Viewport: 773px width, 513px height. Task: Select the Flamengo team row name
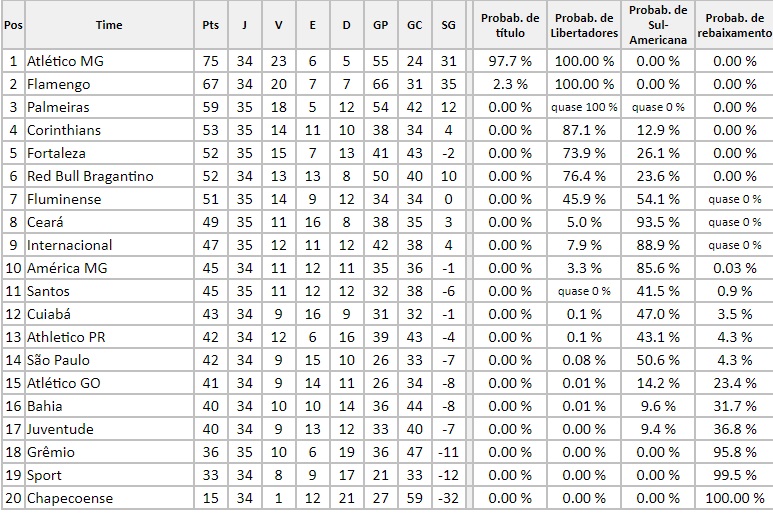tap(59, 84)
